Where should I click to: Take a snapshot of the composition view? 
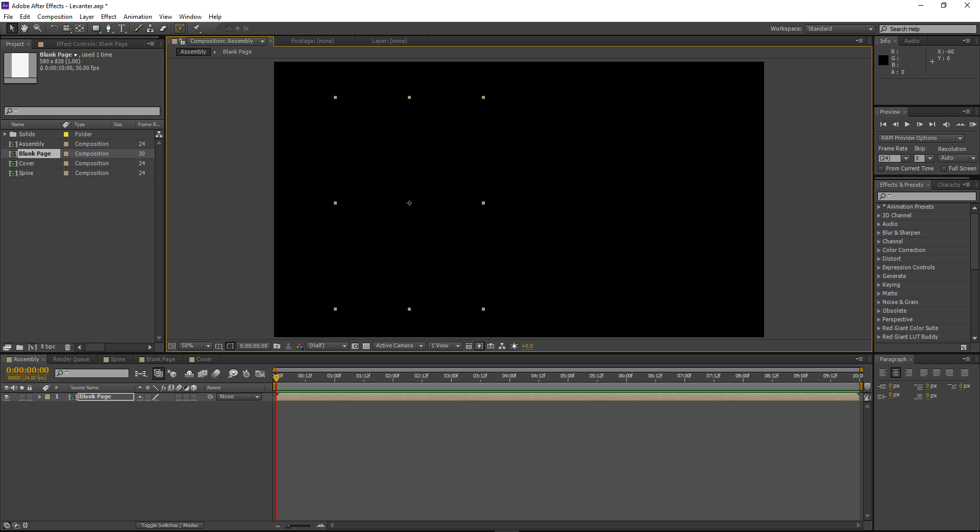(277, 346)
